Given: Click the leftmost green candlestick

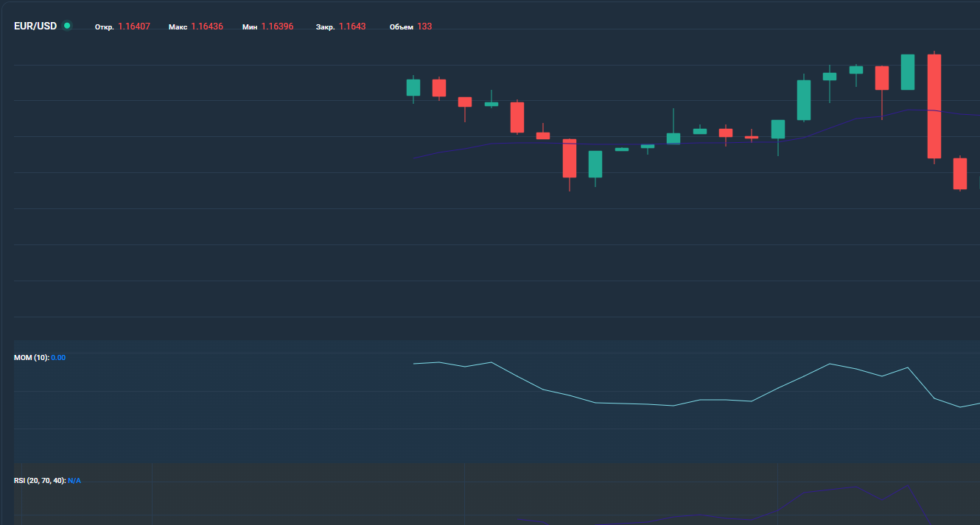Looking at the screenshot, I should click(413, 88).
